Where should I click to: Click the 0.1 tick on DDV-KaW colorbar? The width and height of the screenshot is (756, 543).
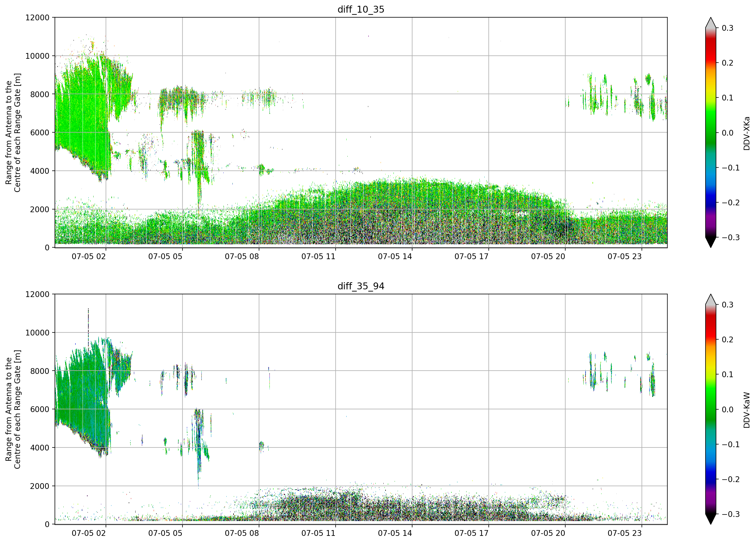727,374
